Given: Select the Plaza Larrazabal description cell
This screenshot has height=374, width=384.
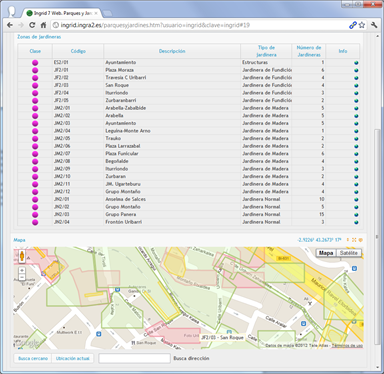Looking at the screenshot, I should tap(172, 146).
